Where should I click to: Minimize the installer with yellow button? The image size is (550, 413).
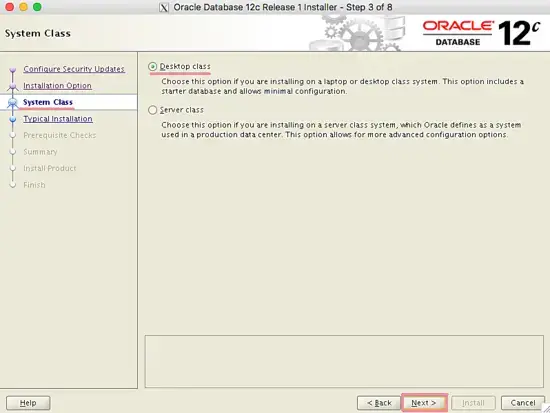click(24, 7)
